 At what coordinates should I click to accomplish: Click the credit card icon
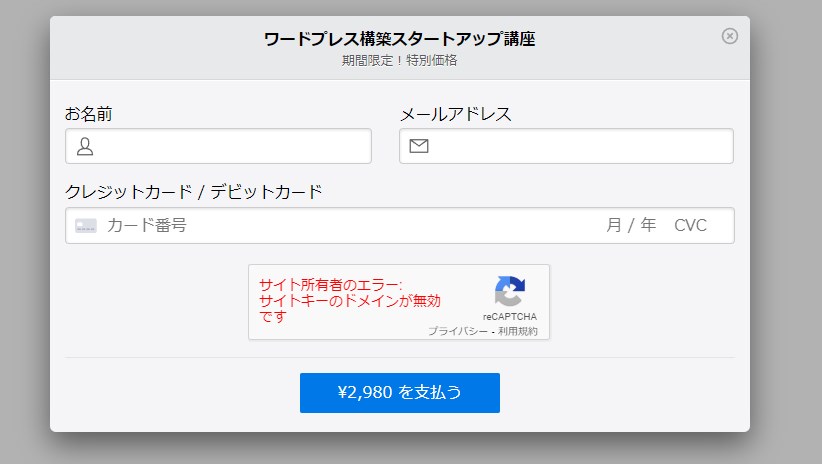(86, 226)
